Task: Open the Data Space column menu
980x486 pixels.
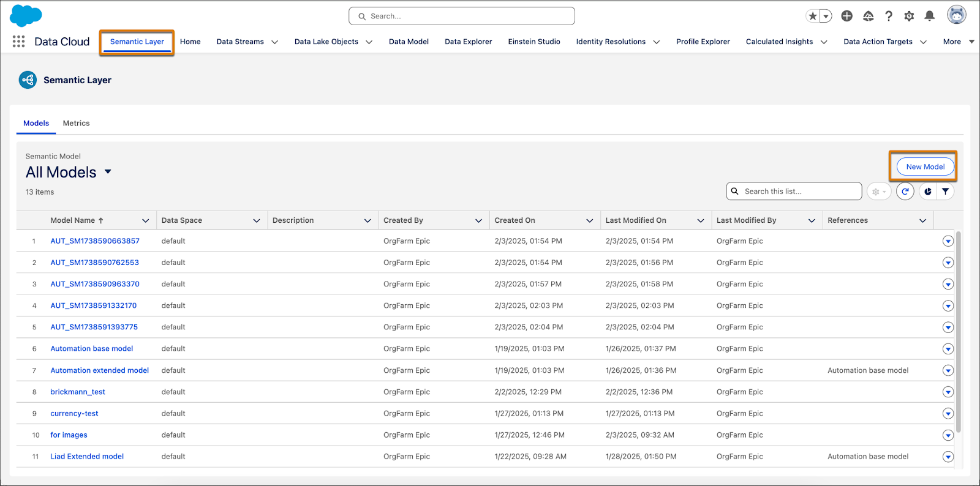Action: click(x=257, y=221)
